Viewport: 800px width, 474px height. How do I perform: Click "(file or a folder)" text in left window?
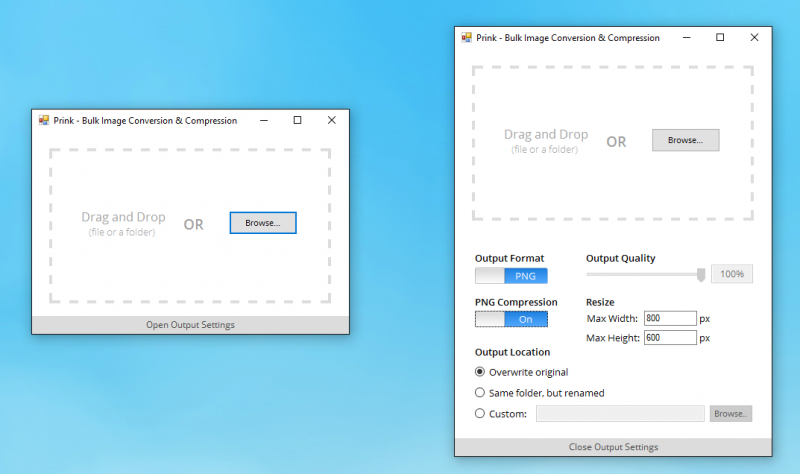tap(122, 232)
